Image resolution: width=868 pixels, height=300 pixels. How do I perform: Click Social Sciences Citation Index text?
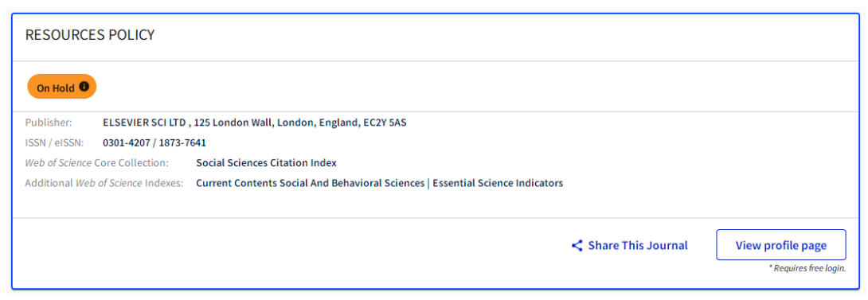coord(266,162)
